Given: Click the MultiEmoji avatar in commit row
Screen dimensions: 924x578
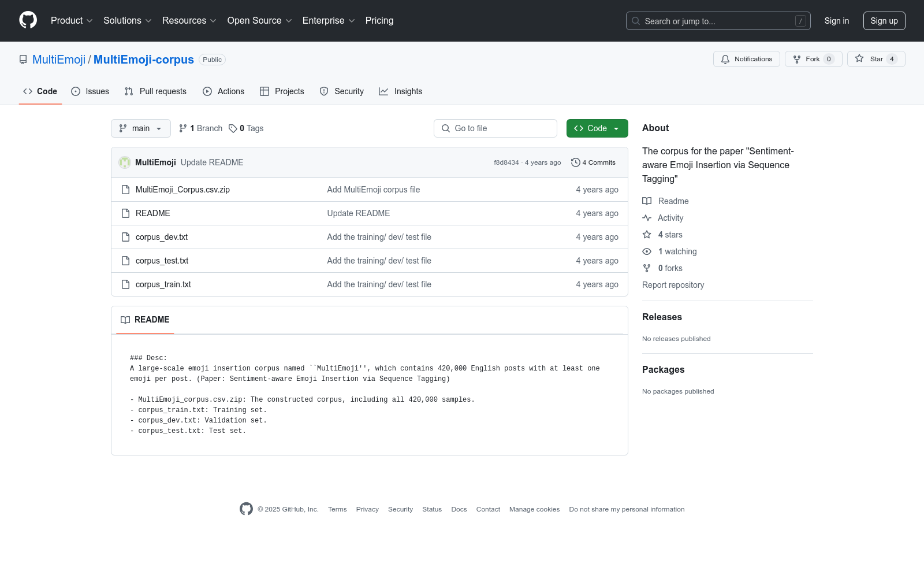Looking at the screenshot, I should pyautogui.click(x=125, y=162).
